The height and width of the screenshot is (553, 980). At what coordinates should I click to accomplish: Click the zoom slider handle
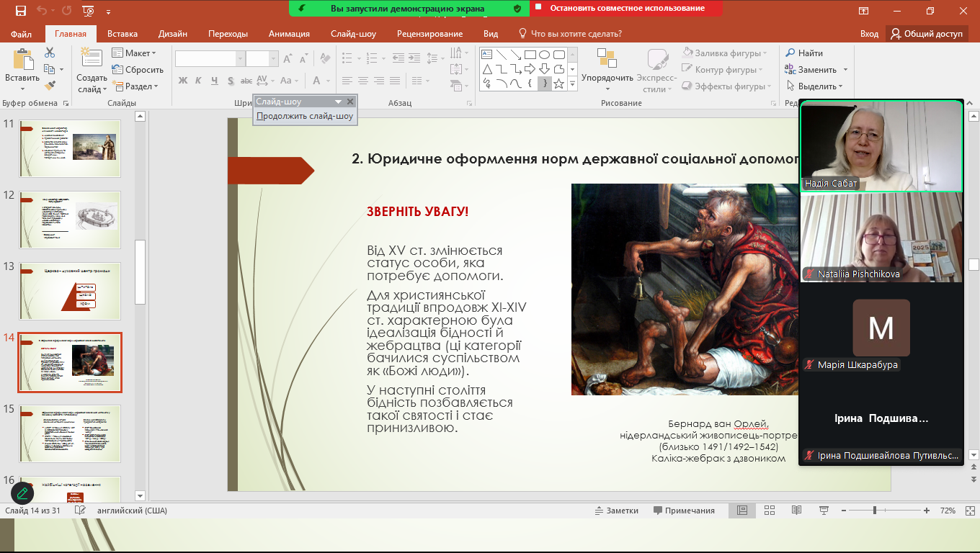tap(874, 511)
